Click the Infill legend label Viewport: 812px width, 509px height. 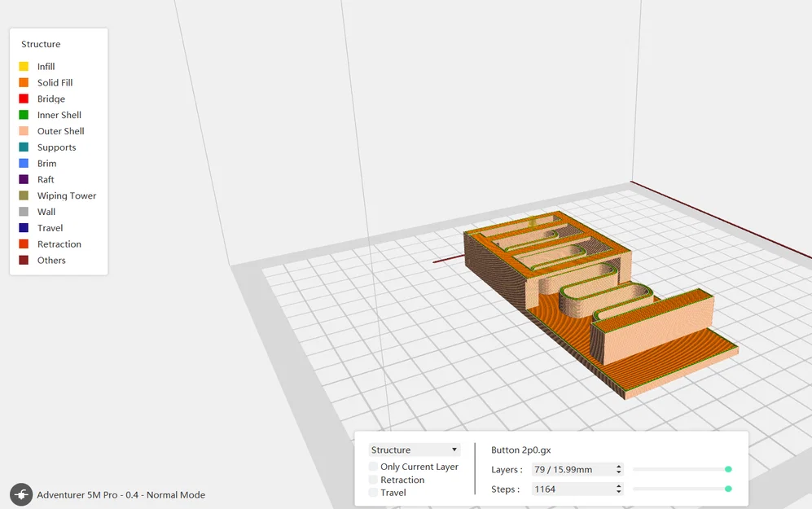(x=46, y=66)
